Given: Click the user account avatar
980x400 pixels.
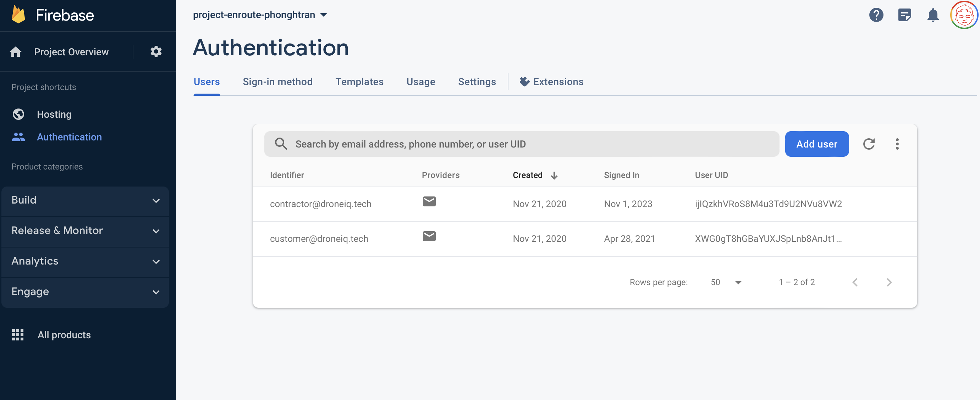Looking at the screenshot, I should (964, 15).
